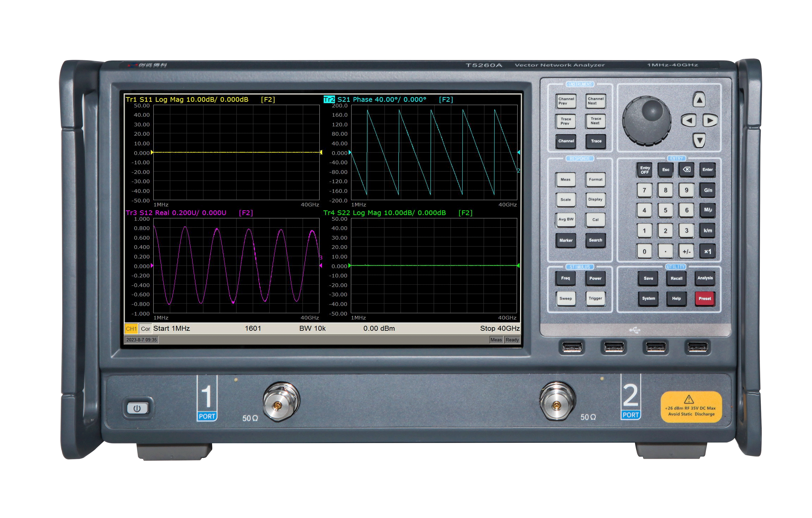The image size is (812, 518).
Task: Click the plus/minus sign key
Action: tap(687, 251)
